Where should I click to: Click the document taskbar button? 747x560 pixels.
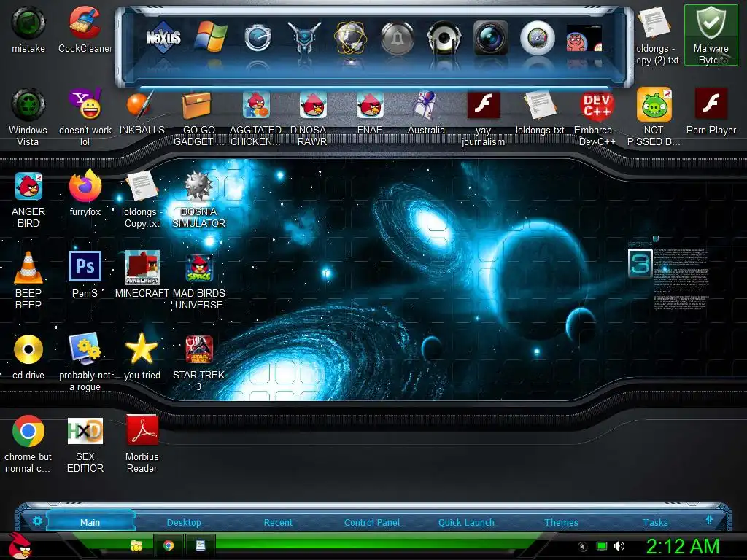pyautogui.click(x=201, y=545)
